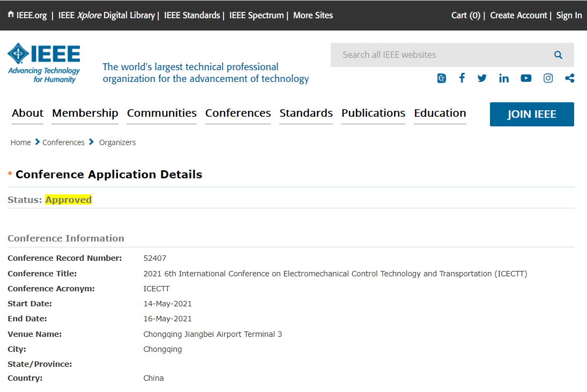Select country value China

click(153, 378)
